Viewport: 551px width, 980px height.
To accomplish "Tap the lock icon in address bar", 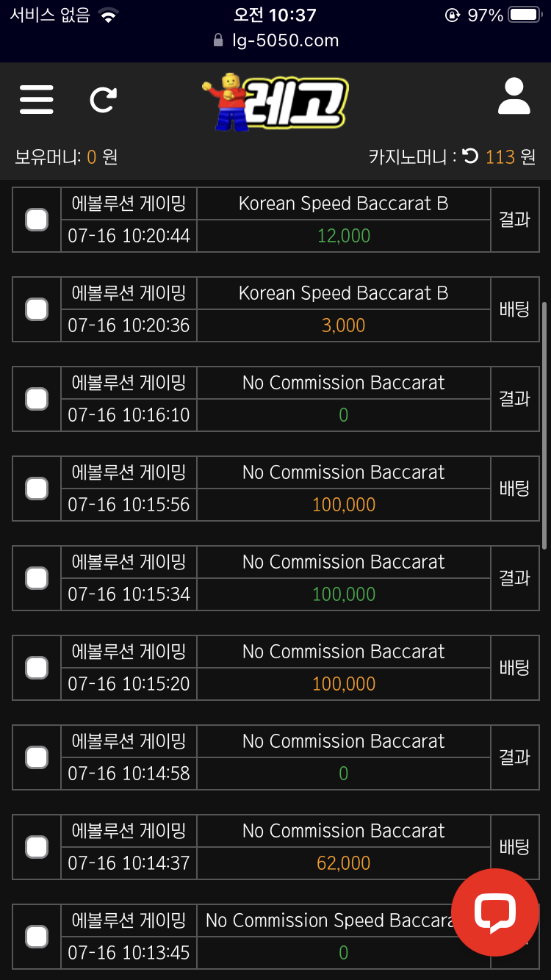I will (218, 40).
